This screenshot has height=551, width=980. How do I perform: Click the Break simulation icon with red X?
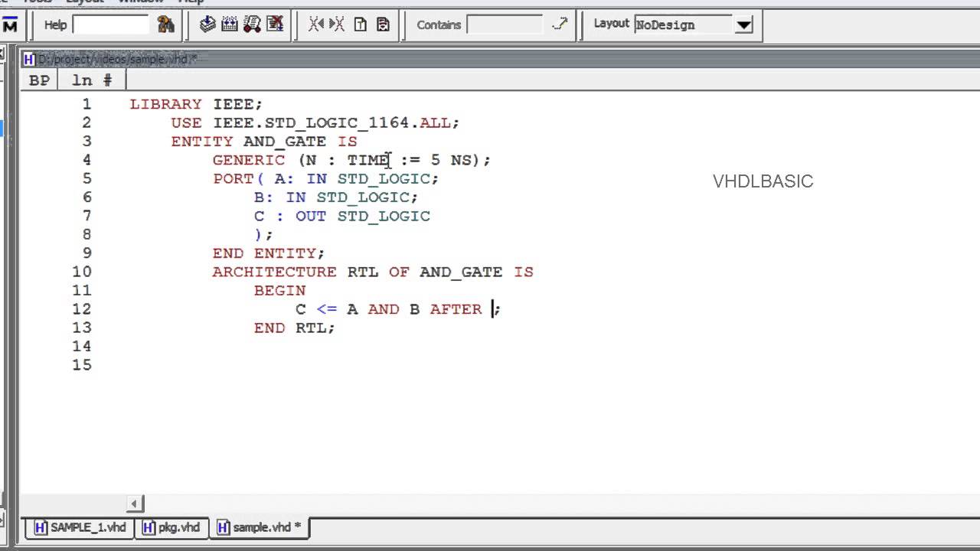pos(275,24)
